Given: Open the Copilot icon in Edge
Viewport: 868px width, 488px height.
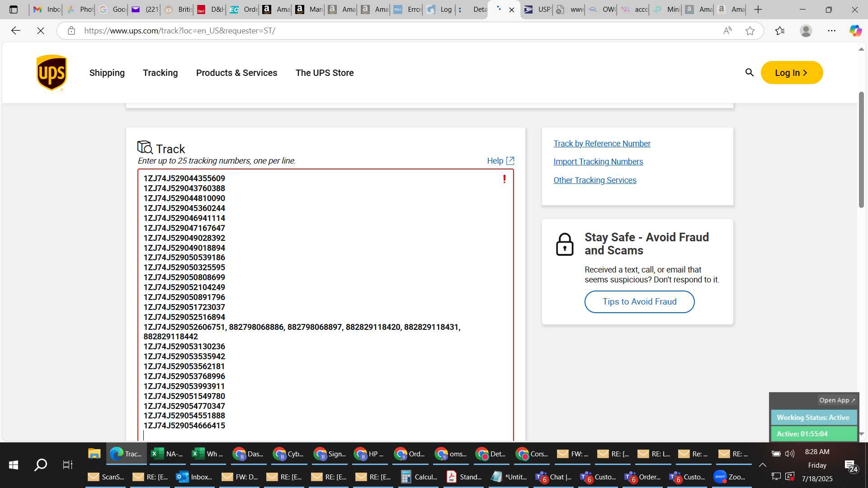Looking at the screenshot, I should 855,31.
